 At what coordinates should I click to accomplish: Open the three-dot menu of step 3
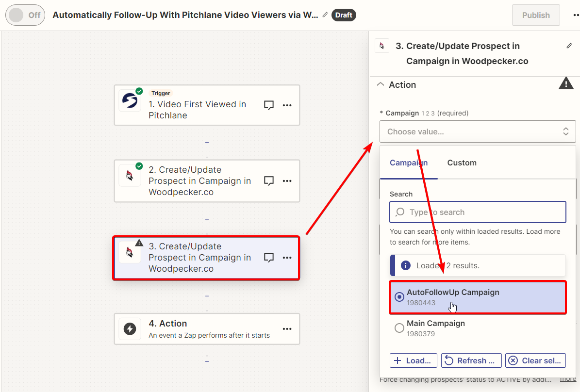tap(287, 258)
